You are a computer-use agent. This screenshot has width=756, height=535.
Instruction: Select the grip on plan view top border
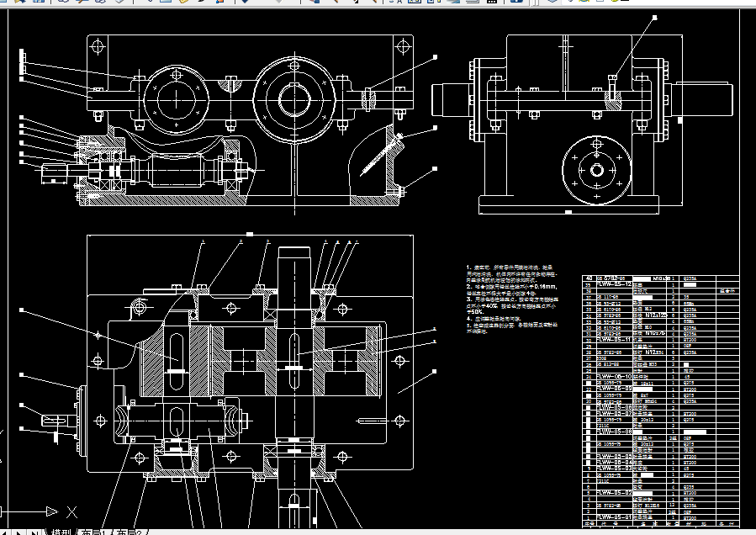click(x=250, y=235)
